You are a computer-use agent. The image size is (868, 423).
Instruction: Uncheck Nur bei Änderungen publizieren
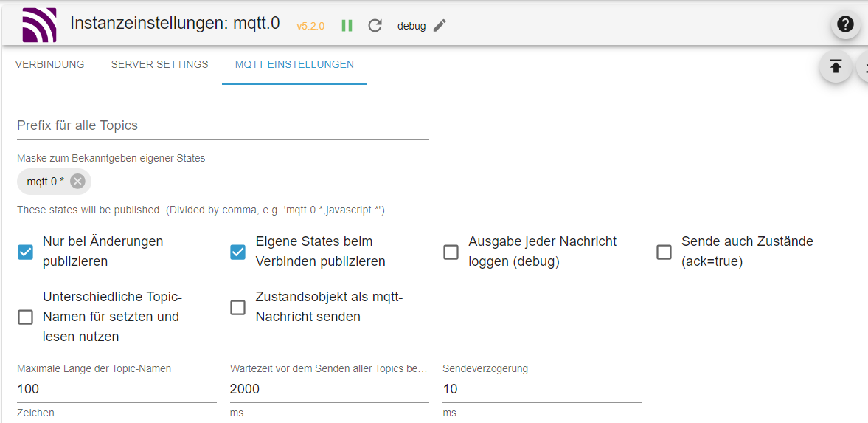click(x=26, y=252)
